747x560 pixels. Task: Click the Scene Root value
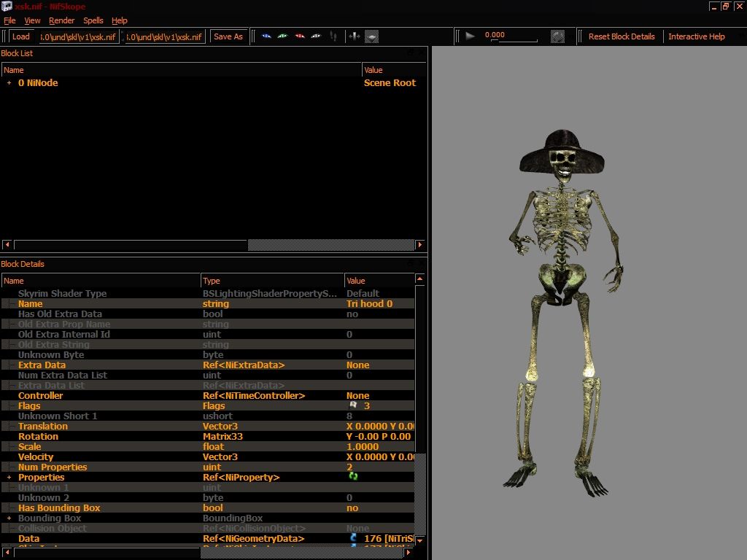point(390,83)
